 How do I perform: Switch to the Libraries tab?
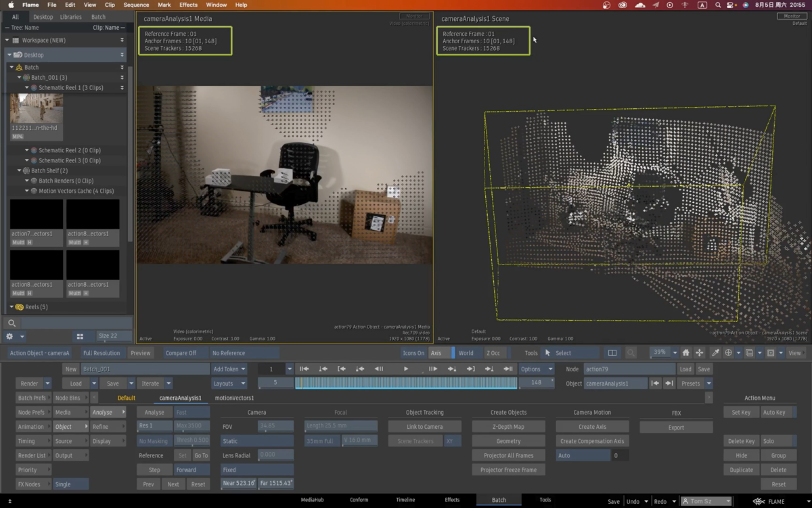70,17
